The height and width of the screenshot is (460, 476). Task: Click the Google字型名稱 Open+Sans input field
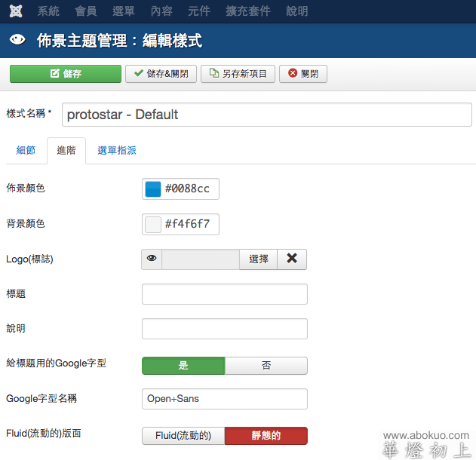[x=225, y=398]
